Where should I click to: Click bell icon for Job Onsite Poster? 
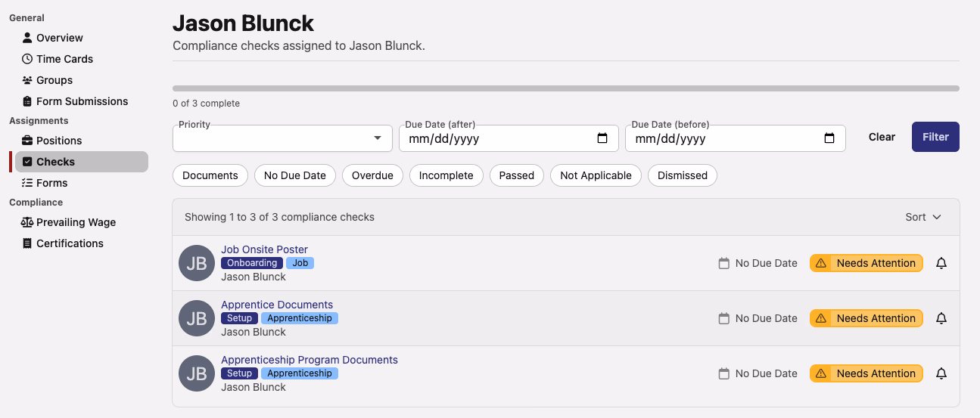click(941, 263)
